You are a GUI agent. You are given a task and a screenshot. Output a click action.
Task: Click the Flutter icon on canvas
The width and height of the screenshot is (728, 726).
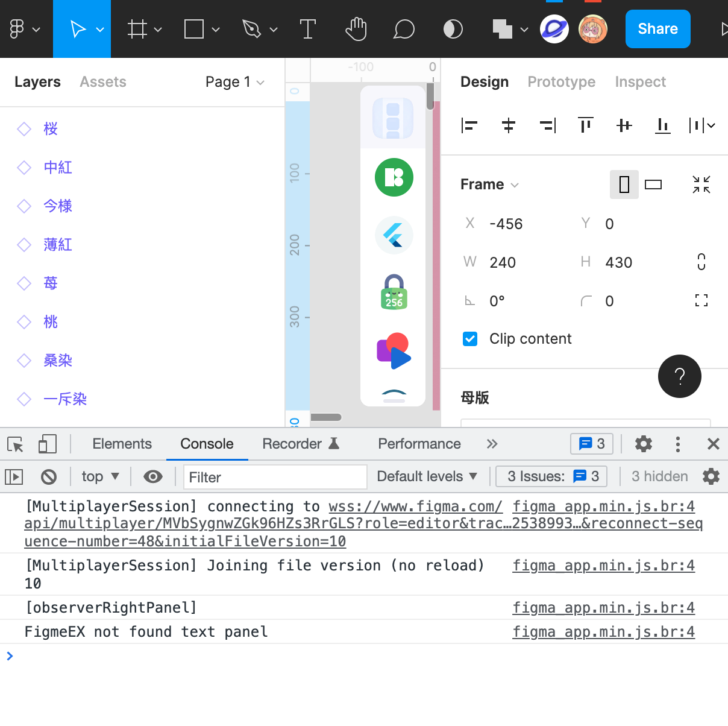click(394, 235)
